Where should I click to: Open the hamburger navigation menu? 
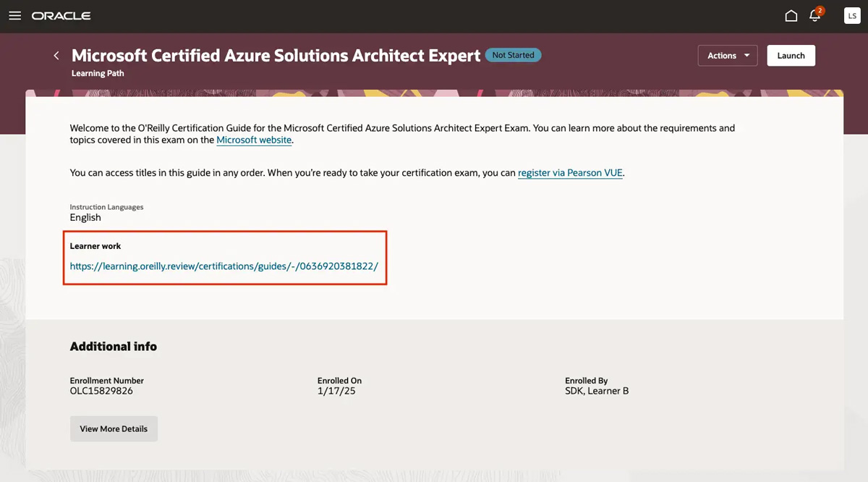[x=14, y=16]
